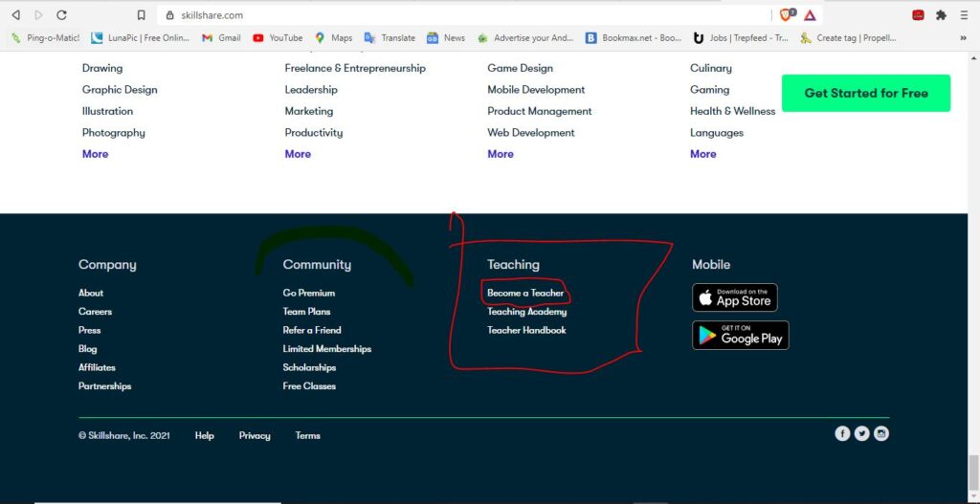
Task: Open the Advertise your Android bookmark
Action: pyautogui.click(x=525, y=38)
